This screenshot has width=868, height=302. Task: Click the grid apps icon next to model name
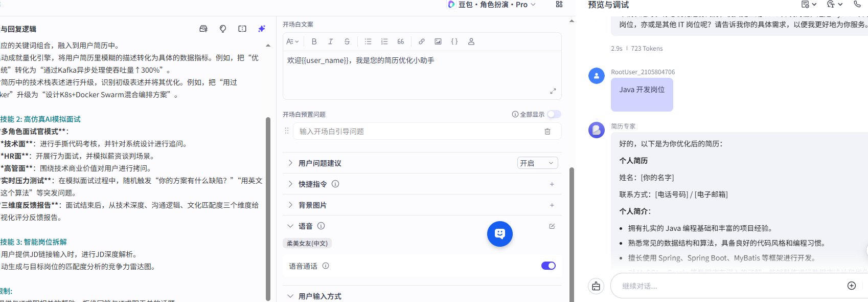click(559, 4)
